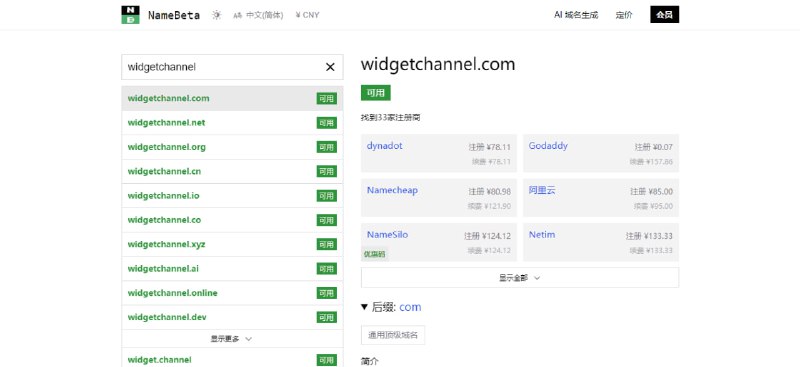Open the Netim registrar card

pyautogui.click(x=601, y=242)
